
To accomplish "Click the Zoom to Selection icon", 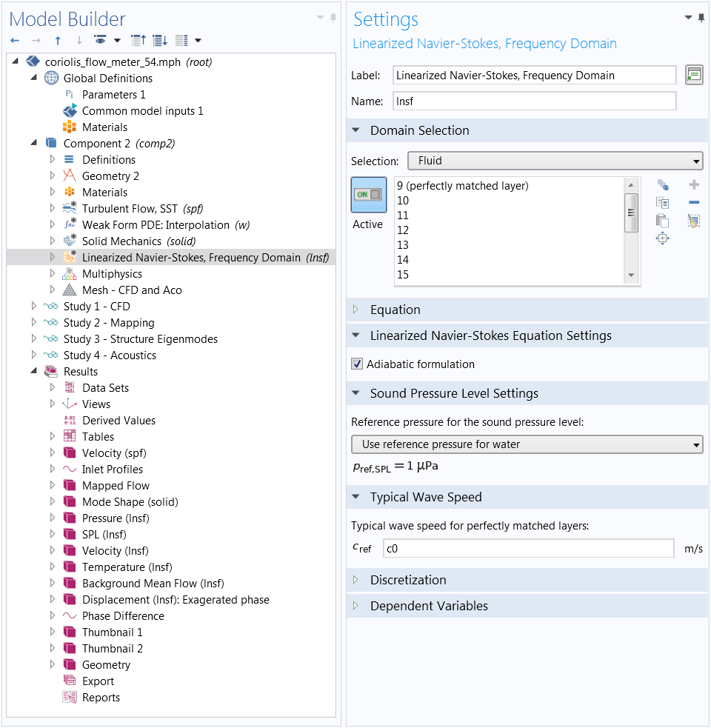I will pyautogui.click(x=662, y=238).
